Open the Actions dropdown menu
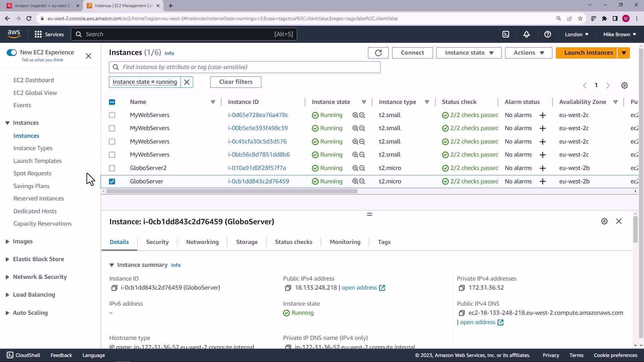The height and width of the screenshot is (362, 644). click(x=528, y=53)
